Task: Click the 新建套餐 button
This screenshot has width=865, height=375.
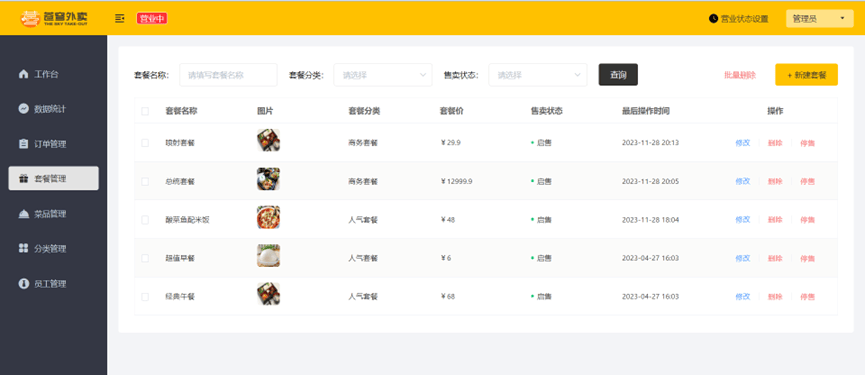Action: pyautogui.click(x=807, y=74)
